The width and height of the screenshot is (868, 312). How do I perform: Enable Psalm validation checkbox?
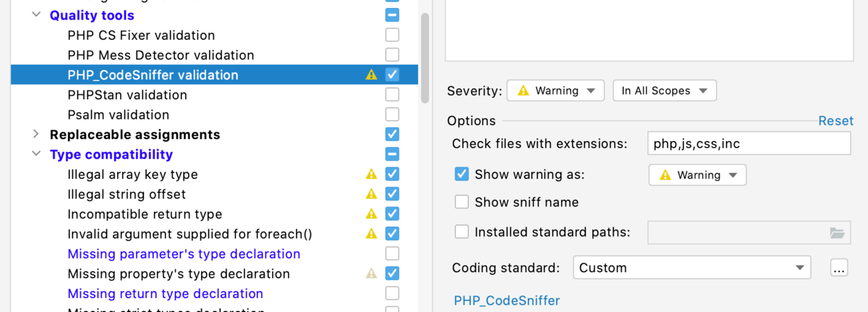[392, 114]
